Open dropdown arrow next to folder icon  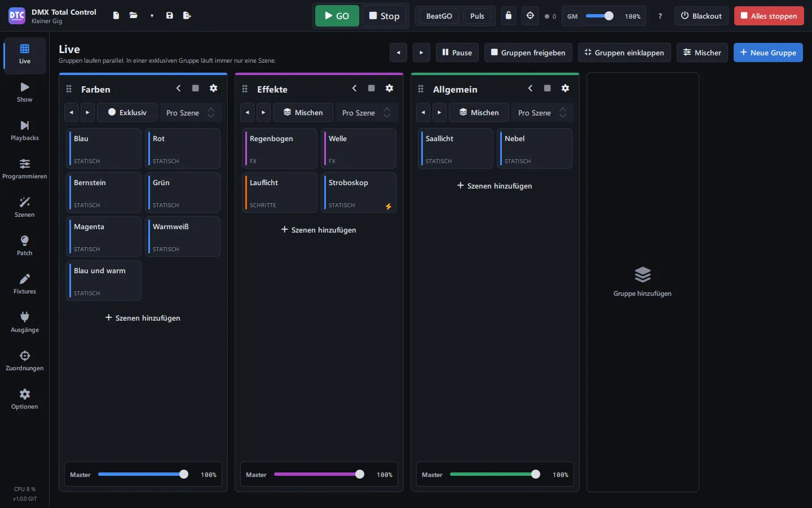pos(152,16)
